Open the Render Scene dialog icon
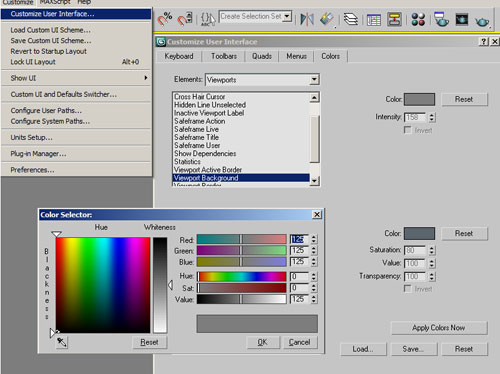Image resolution: width=500 pixels, height=374 pixels. 441,19
